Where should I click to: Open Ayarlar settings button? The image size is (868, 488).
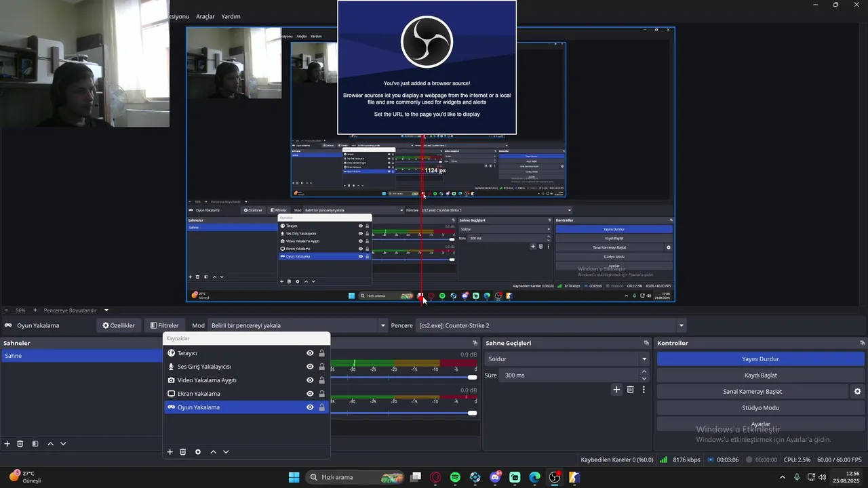(760, 424)
